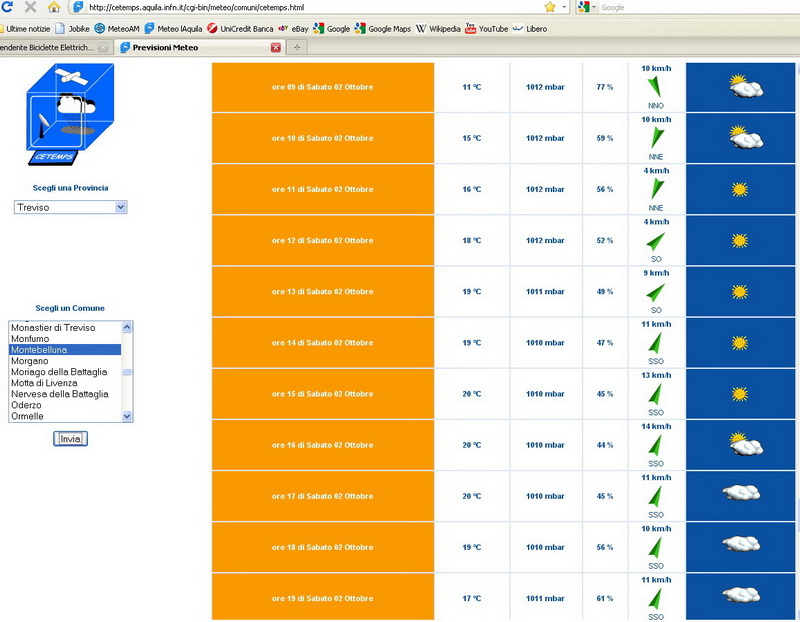The width and height of the screenshot is (800, 622).
Task: Switch to the Biciclette Elettriche tab
Action: pos(48,47)
